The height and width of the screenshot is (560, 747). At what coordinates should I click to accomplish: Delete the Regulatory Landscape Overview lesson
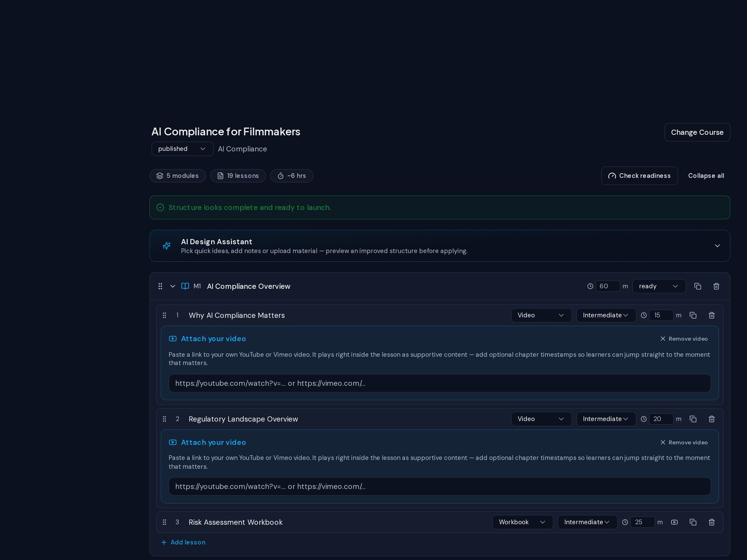[712, 419]
